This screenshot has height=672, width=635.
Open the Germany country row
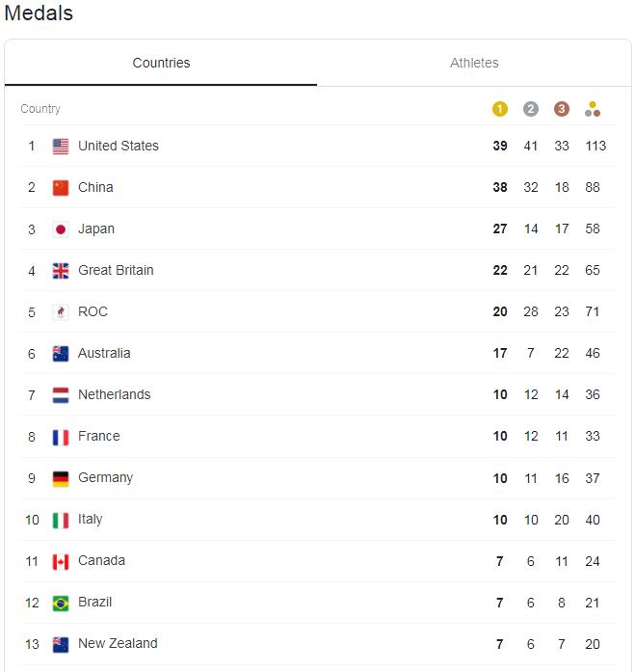pyautogui.click(x=318, y=478)
